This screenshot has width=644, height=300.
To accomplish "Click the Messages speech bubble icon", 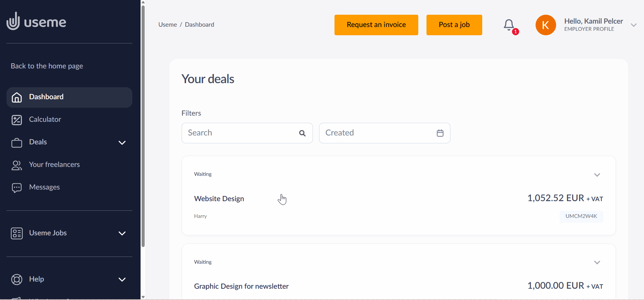I will click(x=17, y=187).
